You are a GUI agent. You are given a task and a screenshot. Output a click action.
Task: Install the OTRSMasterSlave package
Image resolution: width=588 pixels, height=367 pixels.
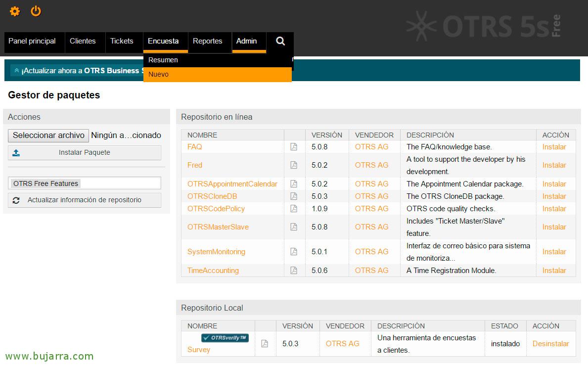click(554, 227)
